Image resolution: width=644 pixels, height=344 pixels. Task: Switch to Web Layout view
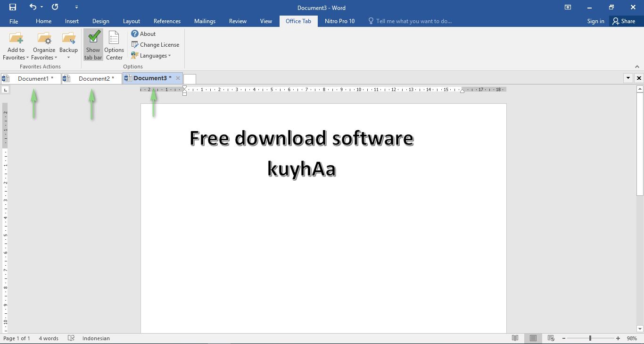(551, 338)
